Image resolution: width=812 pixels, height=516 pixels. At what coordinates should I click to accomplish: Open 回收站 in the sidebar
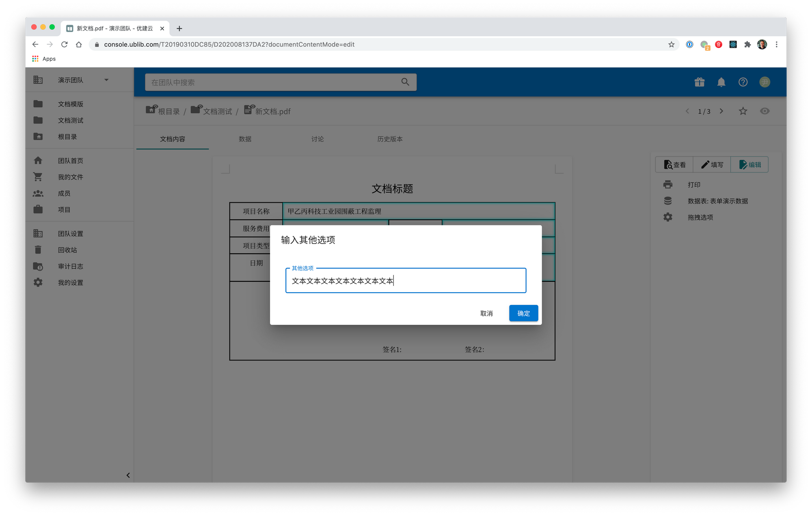click(67, 250)
